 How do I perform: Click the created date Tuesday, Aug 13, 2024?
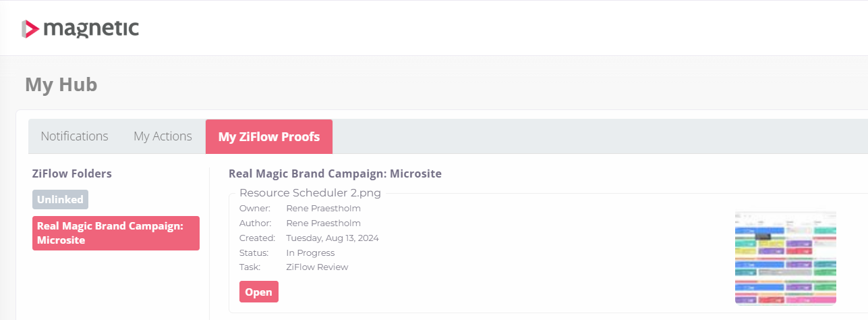[x=332, y=238]
